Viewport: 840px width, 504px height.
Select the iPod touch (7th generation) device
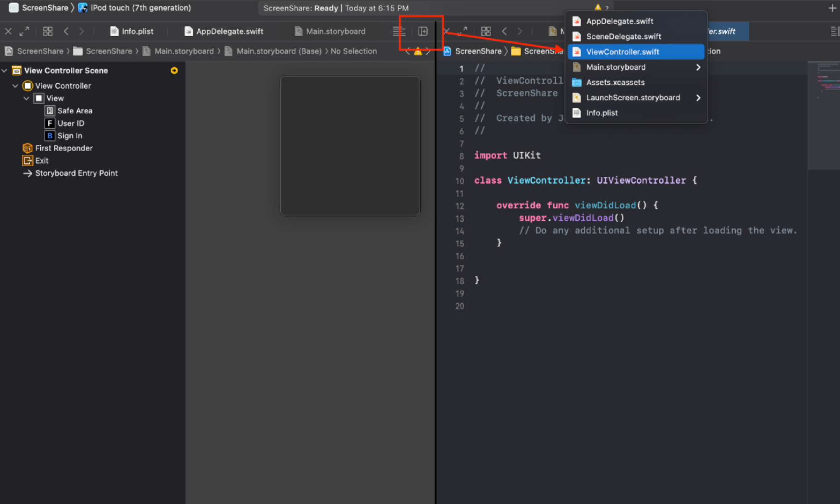pyautogui.click(x=134, y=8)
